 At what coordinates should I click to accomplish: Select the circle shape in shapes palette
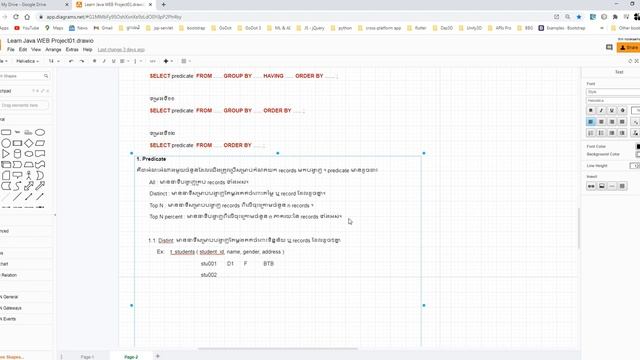(6, 143)
